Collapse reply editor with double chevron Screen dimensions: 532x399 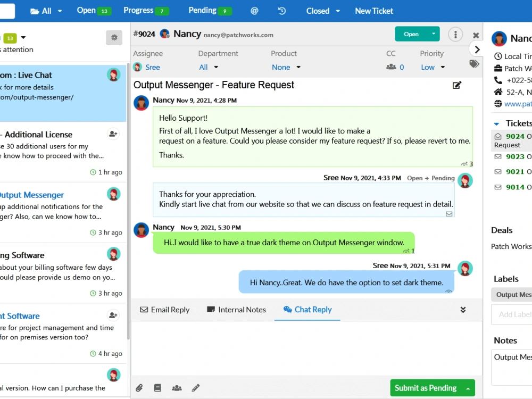pyautogui.click(x=463, y=310)
